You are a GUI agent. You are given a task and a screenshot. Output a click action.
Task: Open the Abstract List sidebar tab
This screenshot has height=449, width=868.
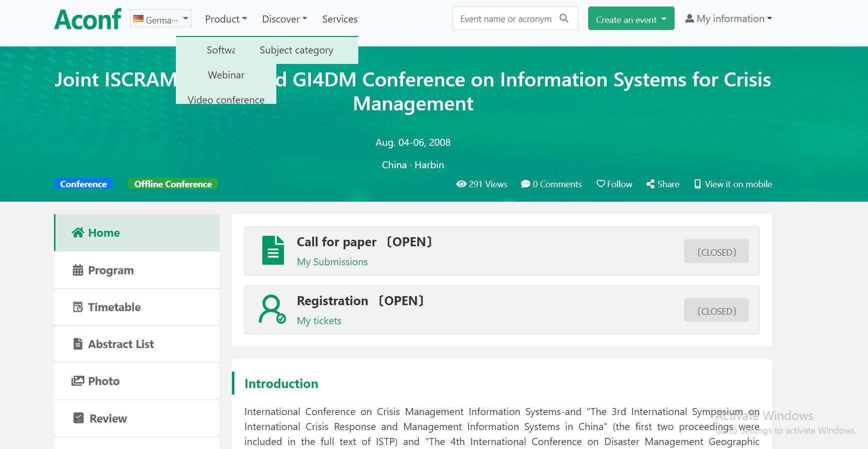[137, 344]
